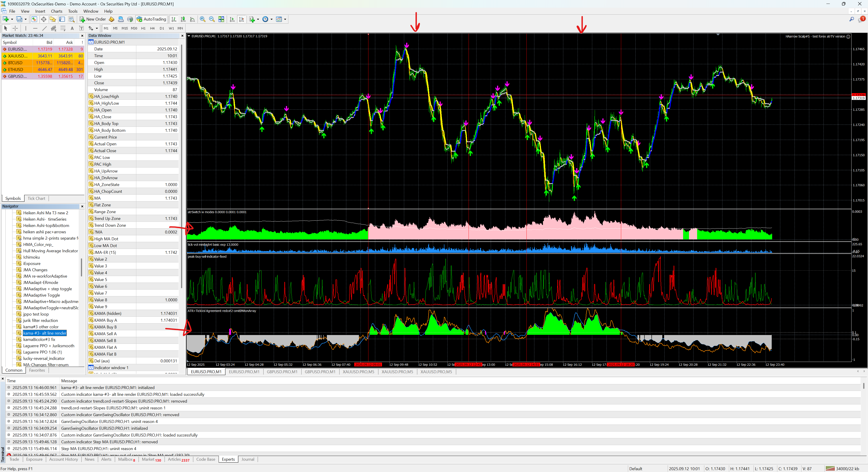Screen dimensions: 868x472
Task: Open the Strategy Tester icon
Action: [x=71, y=19]
